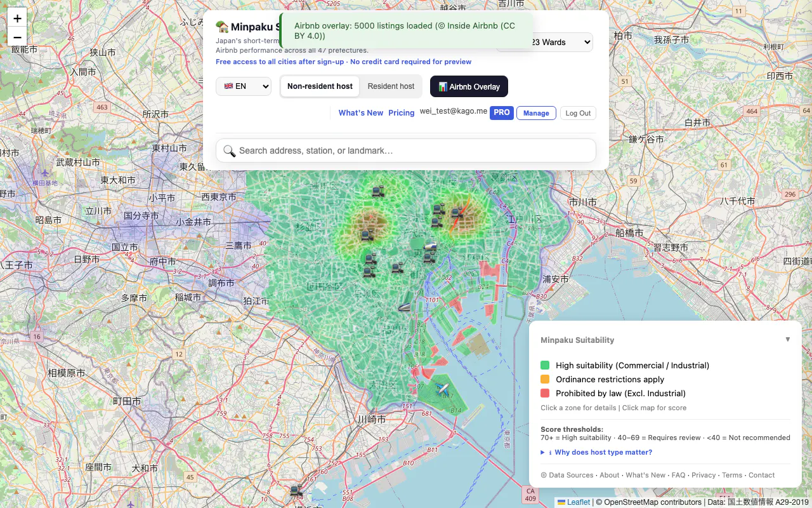The image size is (812, 508).
Task: Click the house logo icon beside Minpaku title
Action: [x=222, y=27]
